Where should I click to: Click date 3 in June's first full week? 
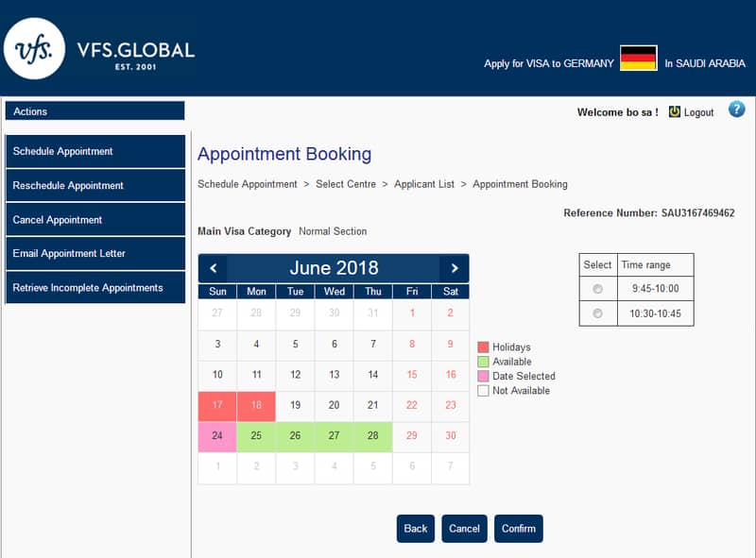click(217, 345)
